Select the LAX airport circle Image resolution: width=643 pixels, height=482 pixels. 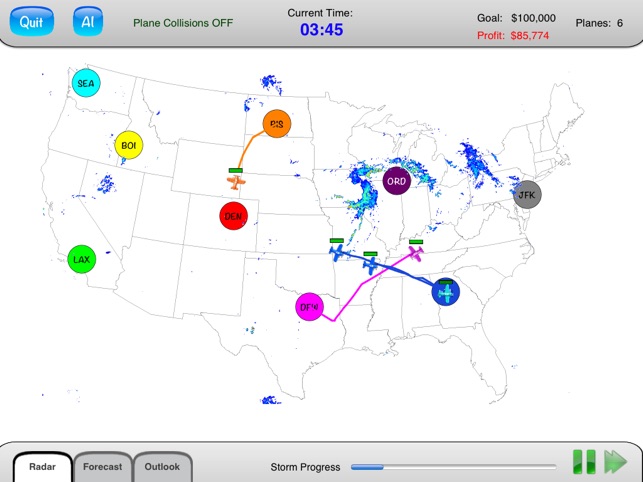point(82,259)
